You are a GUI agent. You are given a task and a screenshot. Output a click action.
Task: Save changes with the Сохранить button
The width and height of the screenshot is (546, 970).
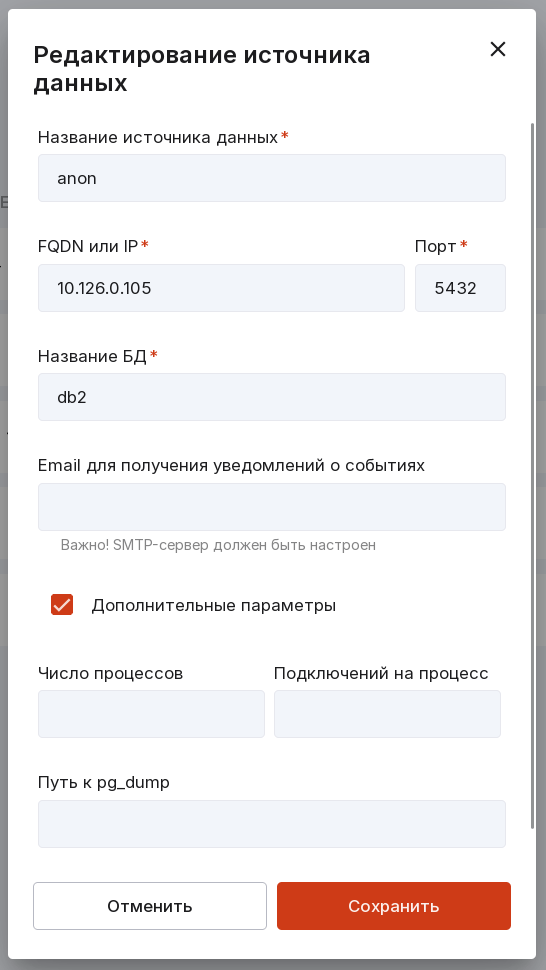pyautogui.click(x=394, y=906)
